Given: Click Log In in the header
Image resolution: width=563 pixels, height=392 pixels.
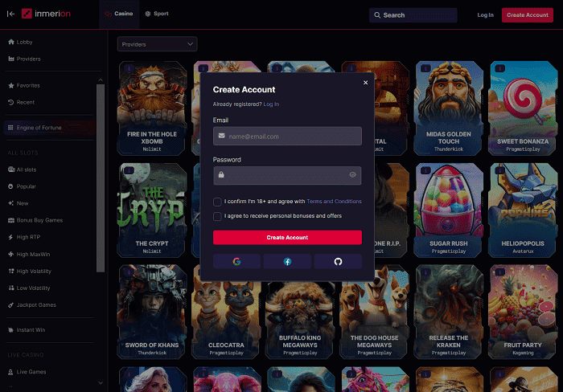Looking at the screenshot, I should [x=485, y=15].
